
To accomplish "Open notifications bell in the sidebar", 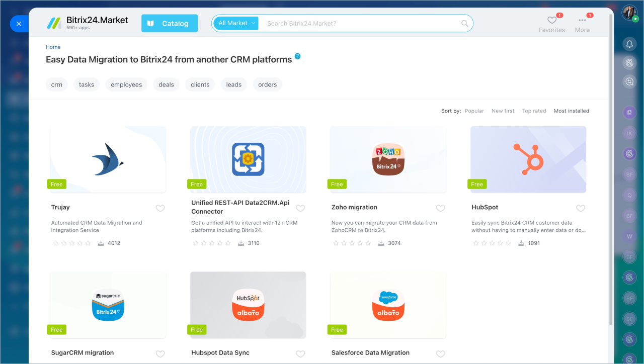I will click(629, 44).
